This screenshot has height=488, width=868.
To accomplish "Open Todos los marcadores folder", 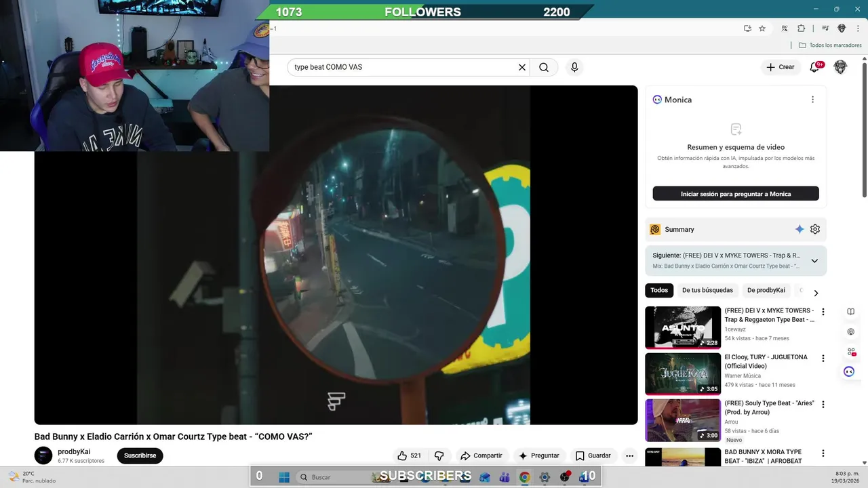I will coord(830,45).
